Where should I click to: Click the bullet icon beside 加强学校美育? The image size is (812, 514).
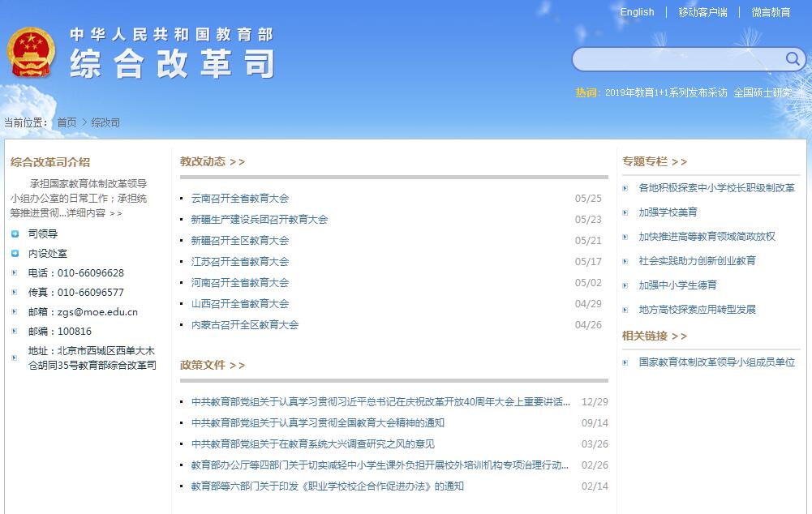tap(625, 212)
